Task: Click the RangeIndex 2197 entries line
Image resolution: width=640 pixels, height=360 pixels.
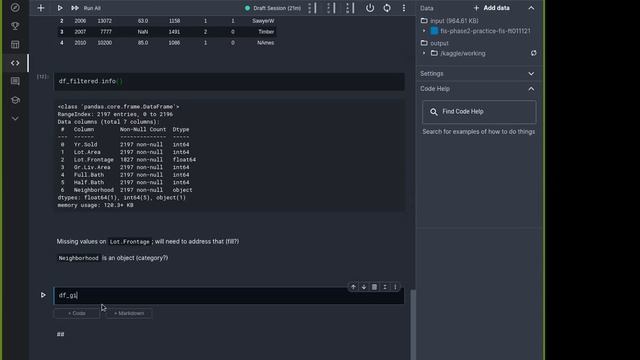Action: [x=115, y=114]
